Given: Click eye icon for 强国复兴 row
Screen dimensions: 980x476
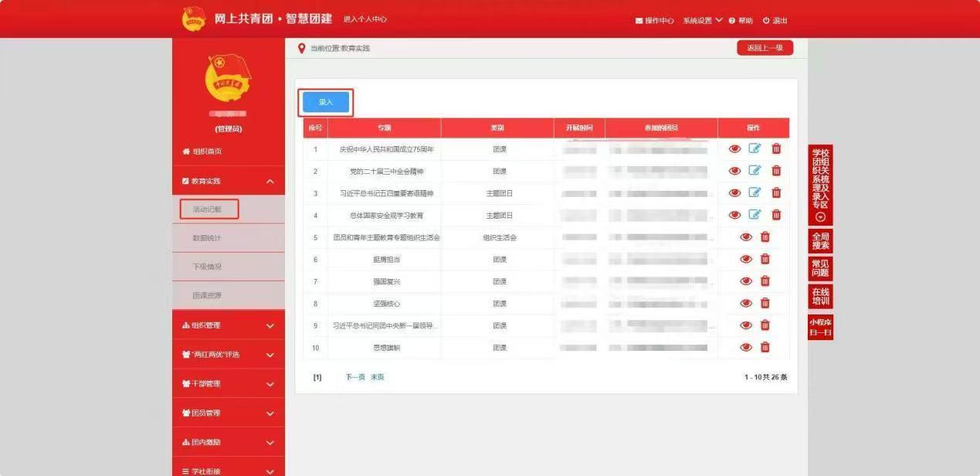Looking at the screenshot, I should pos(746,281).
